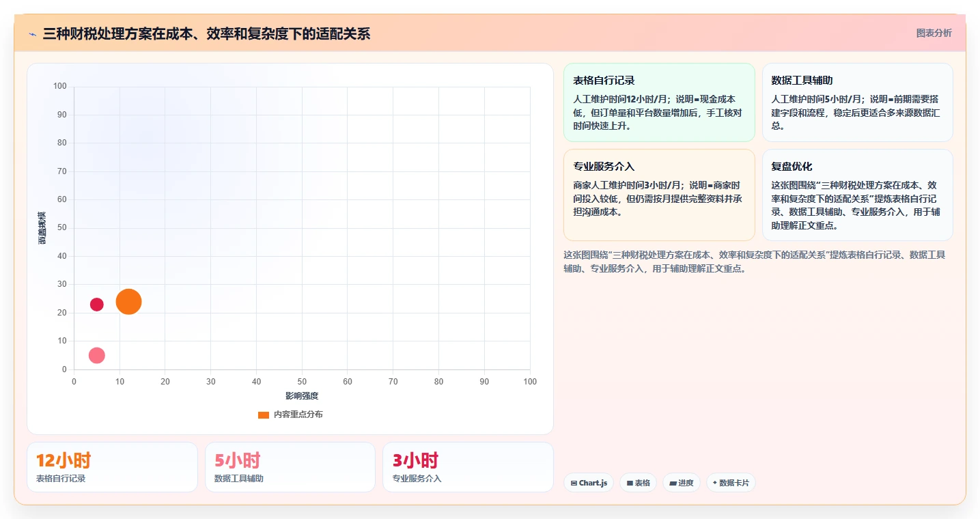Click the 内容重点分布 legend text
The width and height of the screenshot is (980, 519).
(298, 415)
